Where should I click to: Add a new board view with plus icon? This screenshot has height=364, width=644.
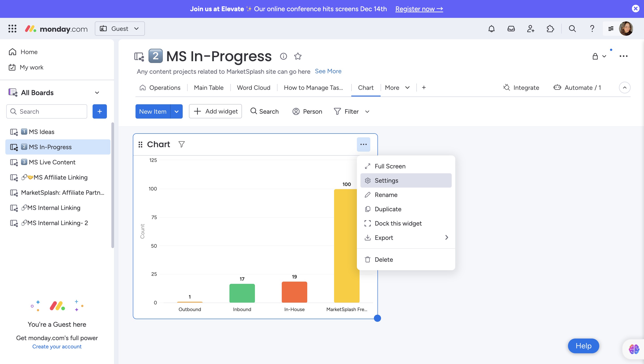click(424, 88)
